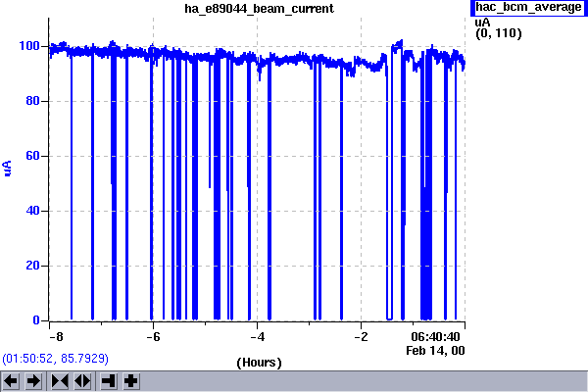
Task: Click the auto-scroll toolbar icon
Action: coord(108,380)
